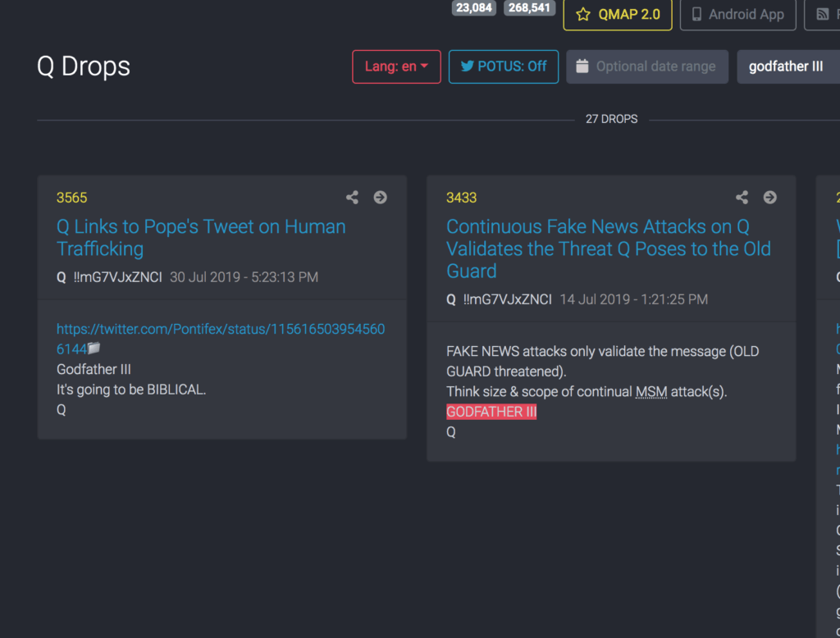The width and height of the screenshot is (840, 638).
Task: Click drop number 3433
Action: click(461, 198)
